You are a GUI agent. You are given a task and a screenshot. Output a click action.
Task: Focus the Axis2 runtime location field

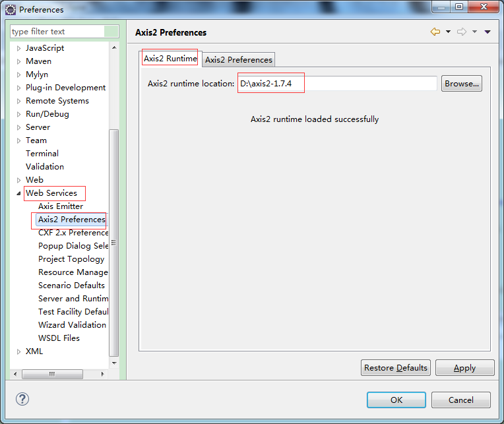(337, 84)
